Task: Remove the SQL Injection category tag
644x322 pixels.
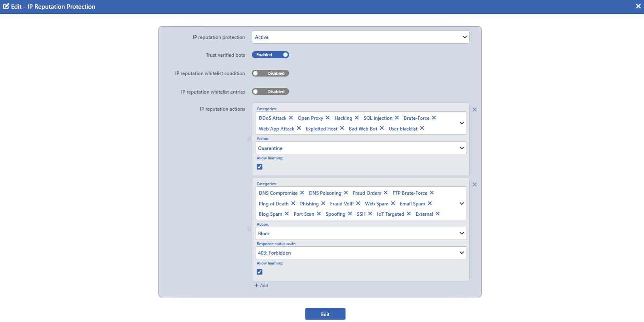Action: (x=397, y=118)
